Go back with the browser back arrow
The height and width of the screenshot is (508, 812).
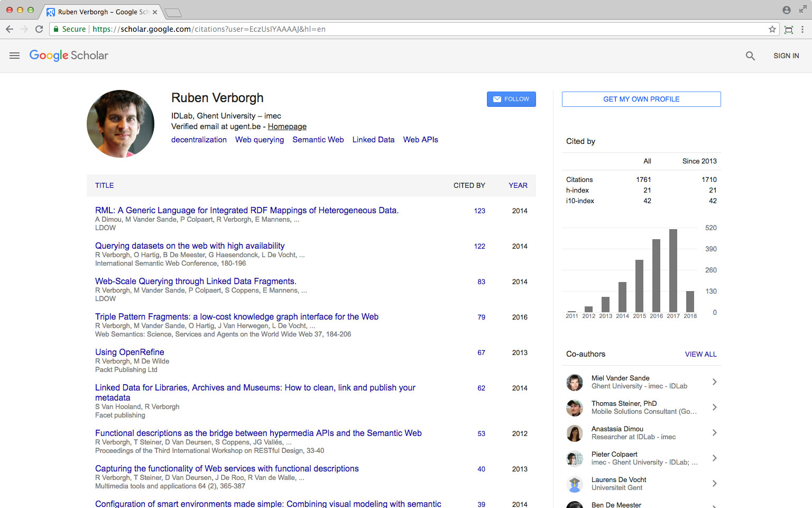[x=10, y=29]
